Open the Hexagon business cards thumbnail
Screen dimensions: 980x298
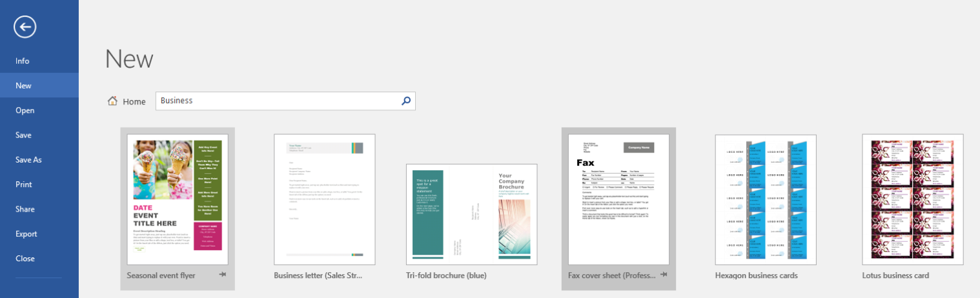click(x=766, y=200)
